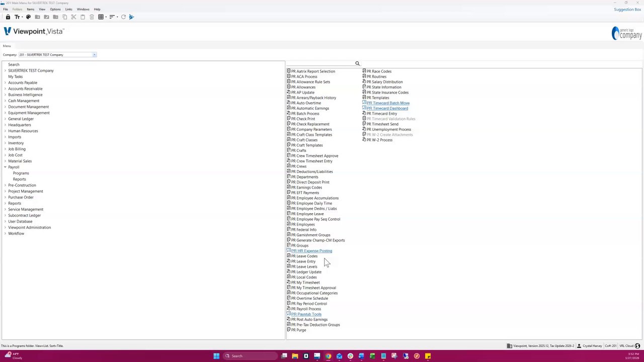This screenshot has height=362, width=644.
Task: Select Subcontract Ledger in the tree
Action: coord(25,215)
